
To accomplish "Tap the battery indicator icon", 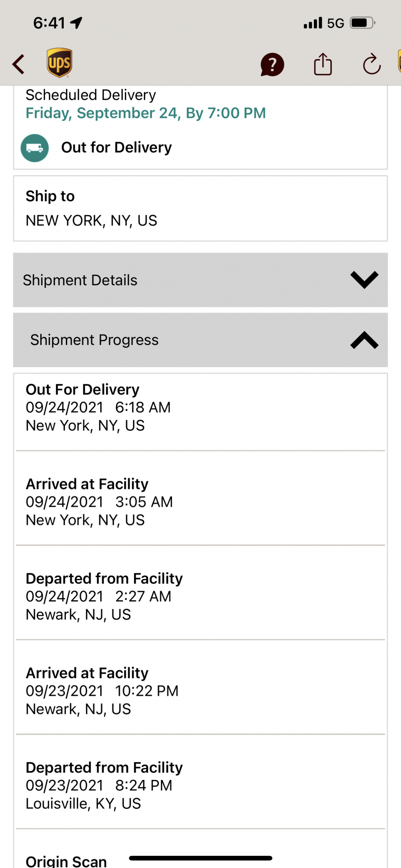I will point(362,23).
